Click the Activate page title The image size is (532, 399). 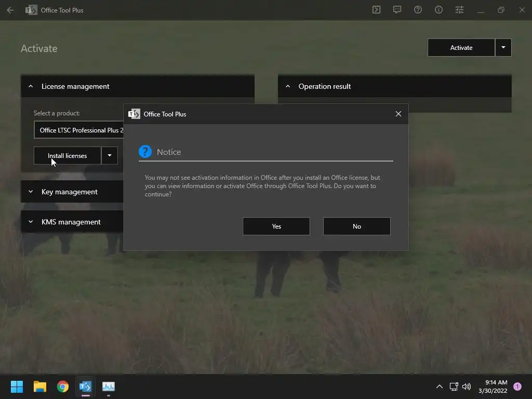point(39,48)
